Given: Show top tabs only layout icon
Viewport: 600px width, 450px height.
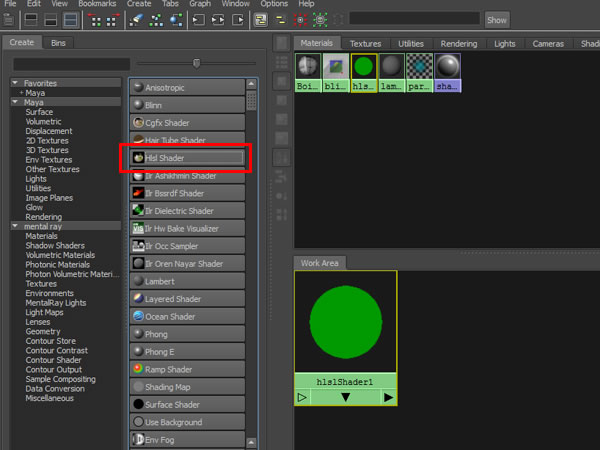Looking at the screenshot, I should [x=31, y=20].
